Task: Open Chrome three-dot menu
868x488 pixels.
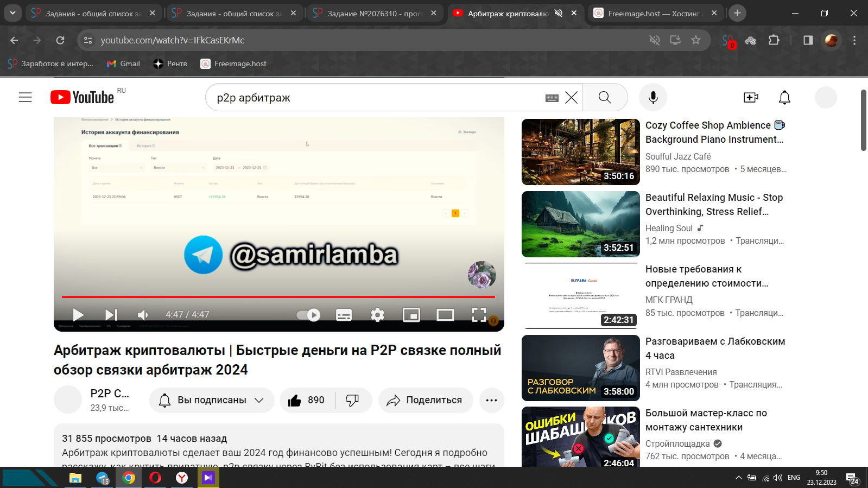Action: tap(854, 40)
